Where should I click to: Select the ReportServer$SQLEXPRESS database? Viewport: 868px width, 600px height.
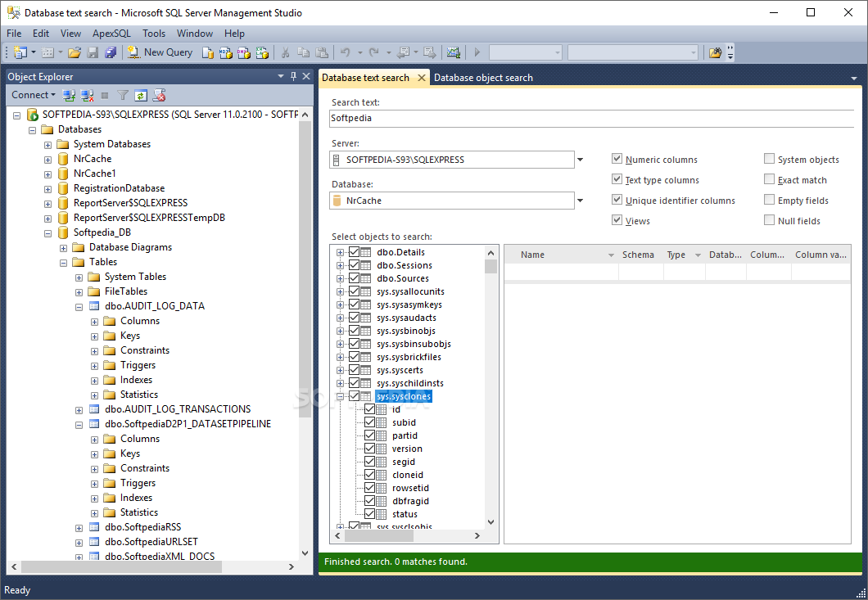pos(131,202)
